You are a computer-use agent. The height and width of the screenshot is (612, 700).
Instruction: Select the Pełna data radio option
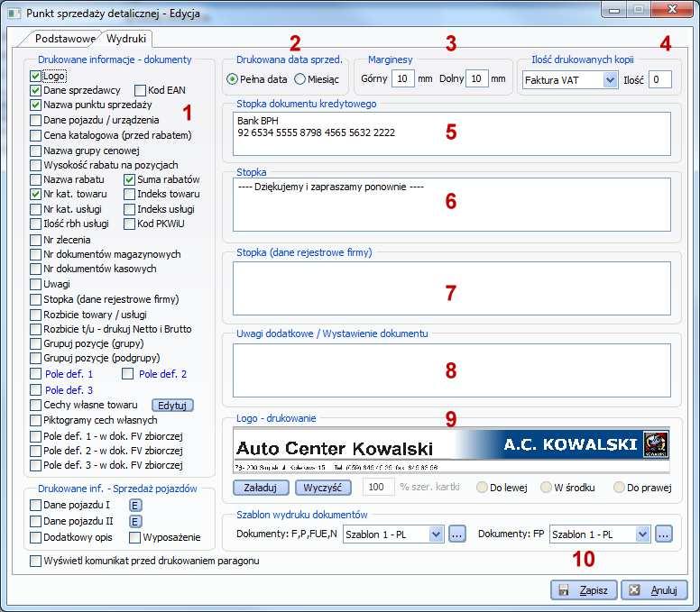[232, 79]
